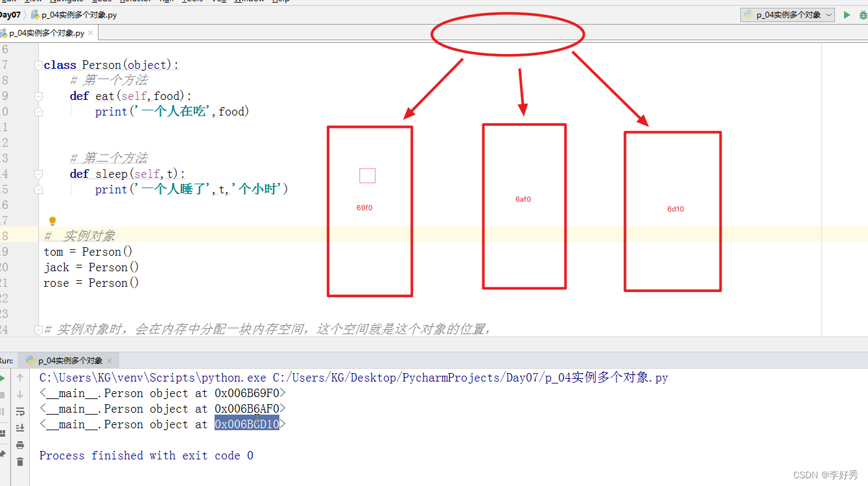The height and width of the screenshot is (486, 868).
Task: Click the 0x006B6AF0 output line
Action: point(162,409)
